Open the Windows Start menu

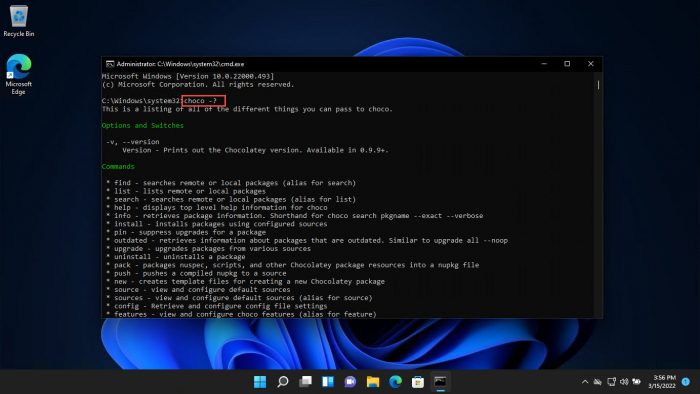coord(260,382)
